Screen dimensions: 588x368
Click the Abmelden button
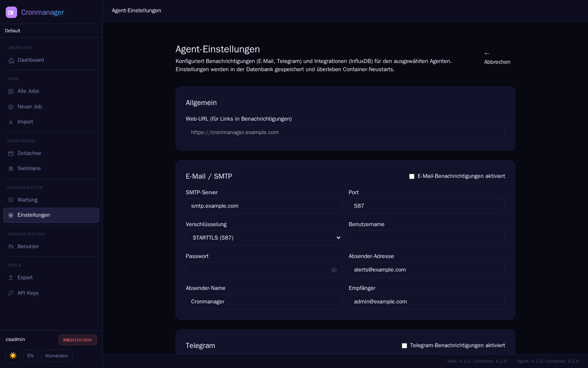[57, 356]
